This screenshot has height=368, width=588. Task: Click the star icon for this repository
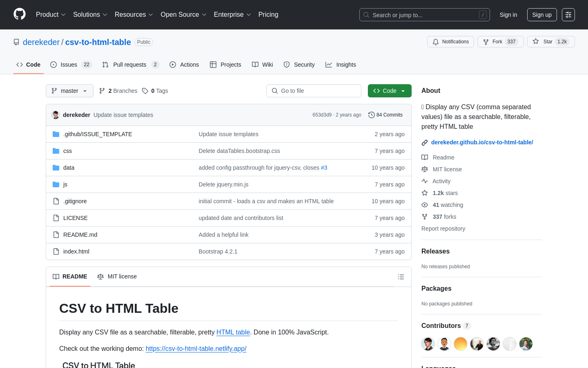click(536, 42)
